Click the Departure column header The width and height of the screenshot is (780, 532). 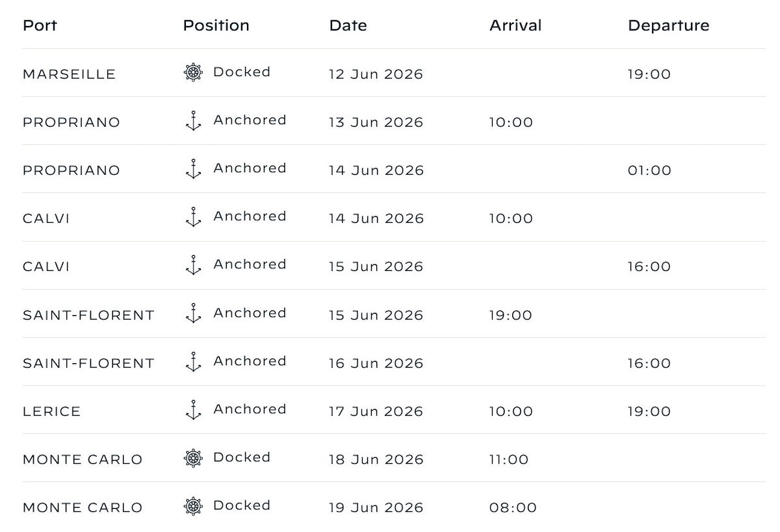point(668,25)
